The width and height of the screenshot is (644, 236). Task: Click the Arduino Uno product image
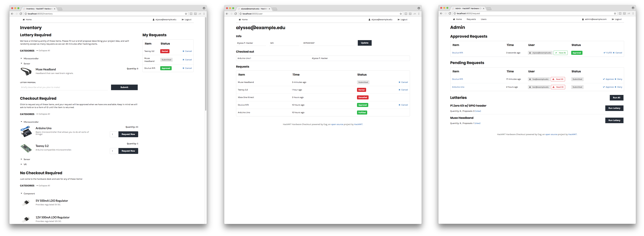pyautogui.click(x=26, y=131)
